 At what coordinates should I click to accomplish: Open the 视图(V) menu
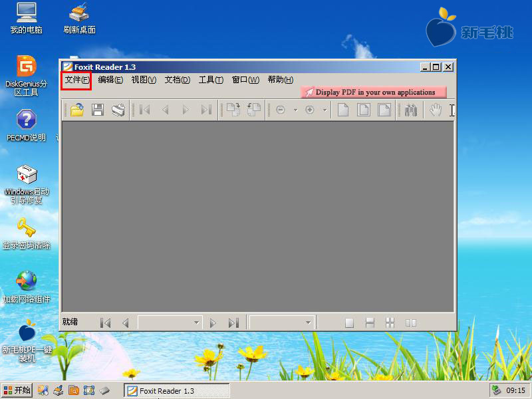(144, 80)
